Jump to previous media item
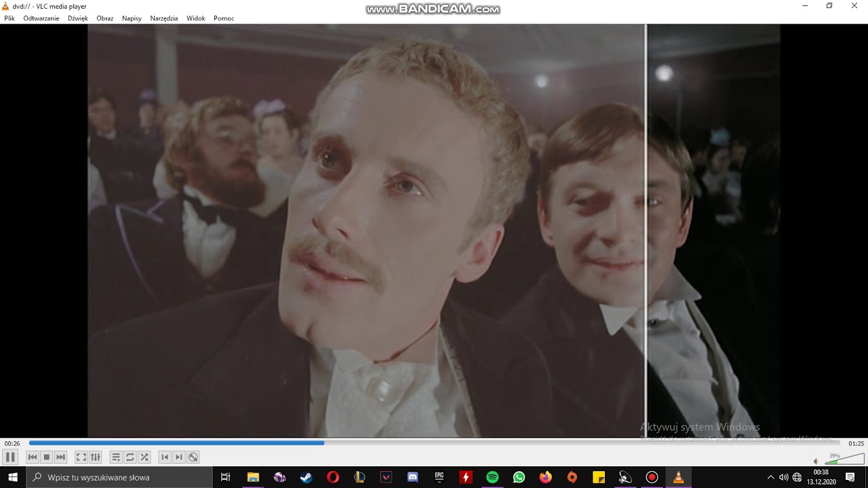This screenshot has height=488, width=868. [x=32, y=457]
